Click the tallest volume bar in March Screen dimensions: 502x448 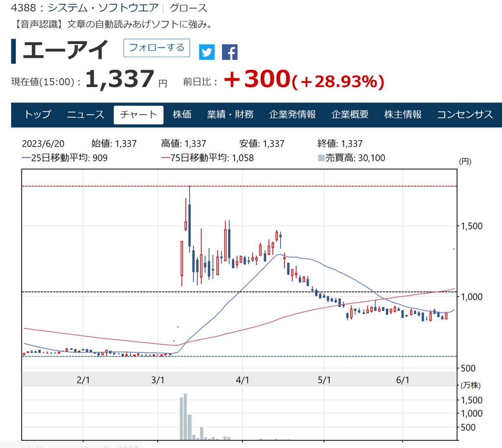185,417
